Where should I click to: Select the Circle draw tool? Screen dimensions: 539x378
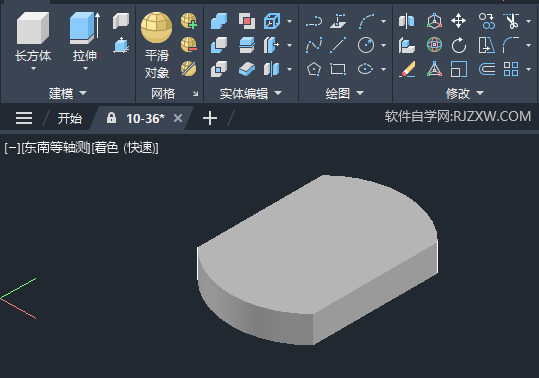coord(366,45)
